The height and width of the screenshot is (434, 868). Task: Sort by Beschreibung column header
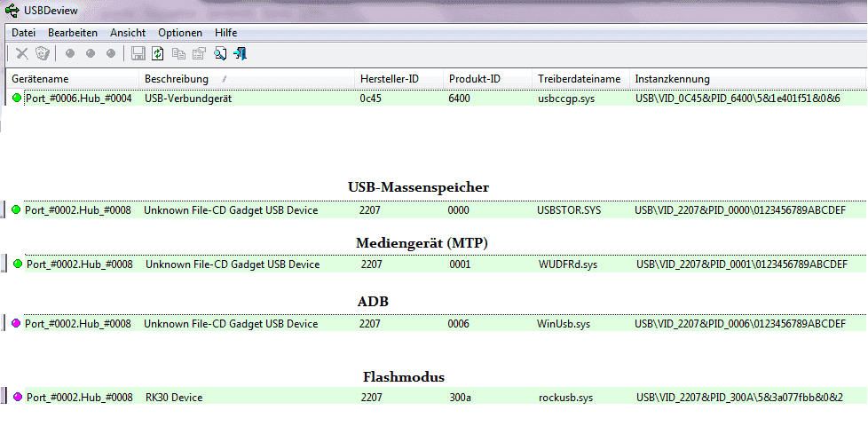247,79
